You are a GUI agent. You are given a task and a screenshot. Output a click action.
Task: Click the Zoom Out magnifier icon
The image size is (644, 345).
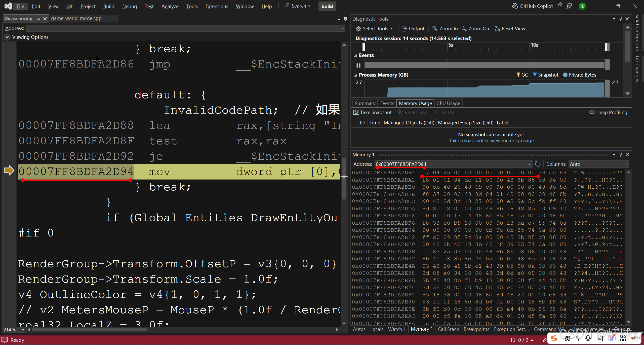[464, 28]
